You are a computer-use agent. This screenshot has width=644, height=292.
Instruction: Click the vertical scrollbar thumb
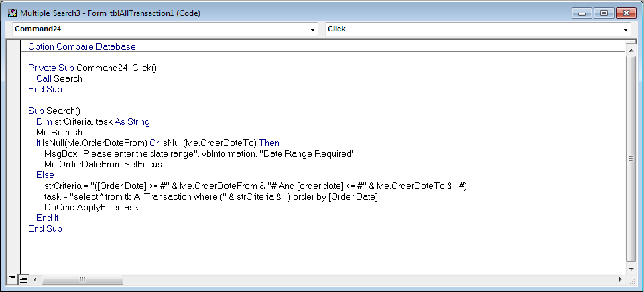[631, 159]
